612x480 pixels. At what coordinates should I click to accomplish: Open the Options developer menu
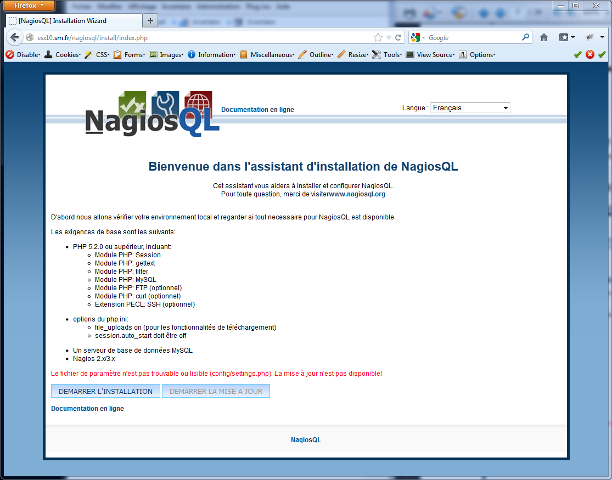477,55
